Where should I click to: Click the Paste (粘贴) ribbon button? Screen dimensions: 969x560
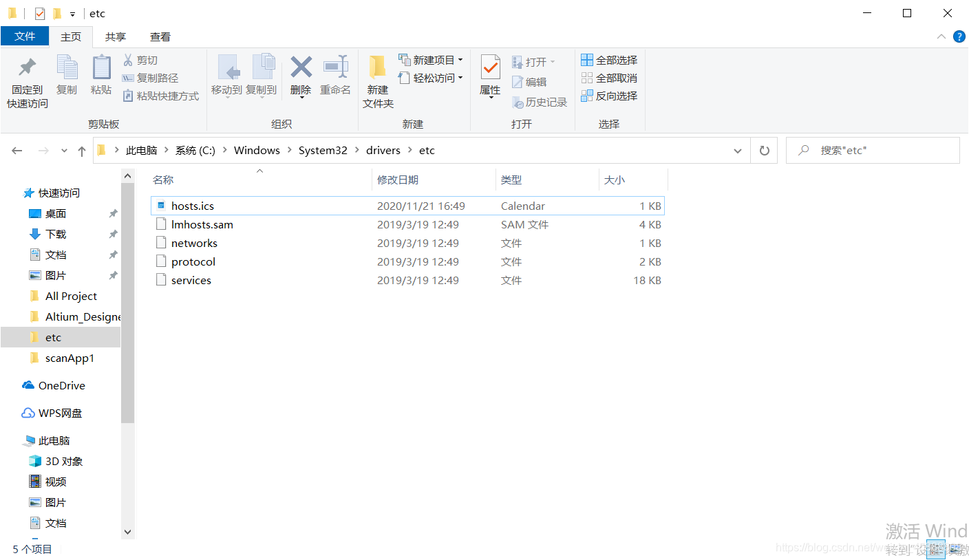101,76
